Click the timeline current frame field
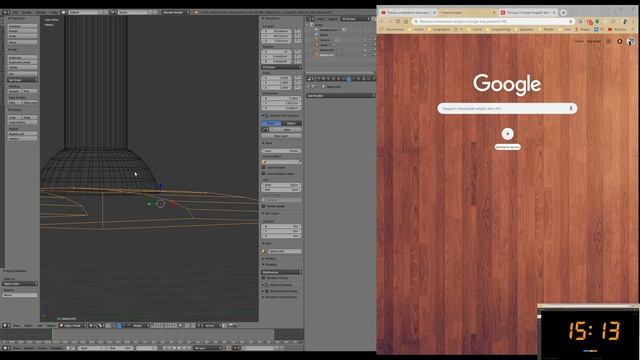The image size is (640, 360). click(x=146, y=348)
